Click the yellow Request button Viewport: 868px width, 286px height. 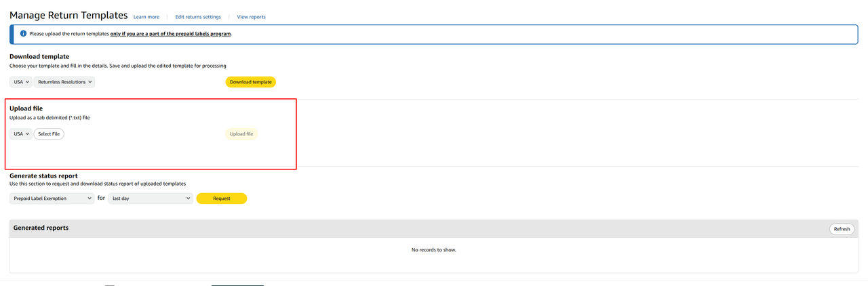coord(221,199)
